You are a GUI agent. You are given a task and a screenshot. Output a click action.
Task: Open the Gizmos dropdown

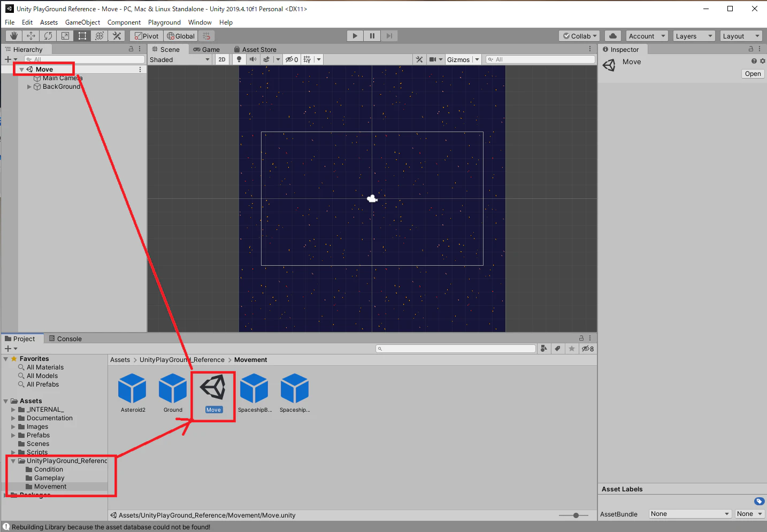coord(463,59)
